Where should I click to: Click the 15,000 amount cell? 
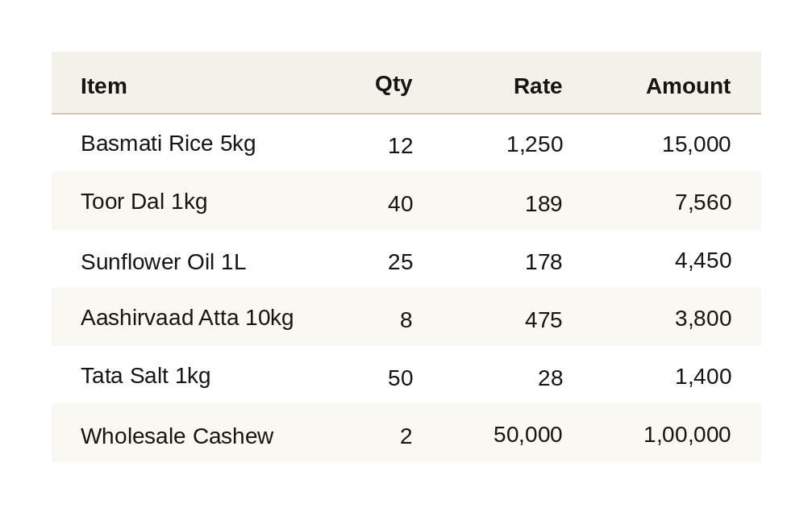[697, 144]
